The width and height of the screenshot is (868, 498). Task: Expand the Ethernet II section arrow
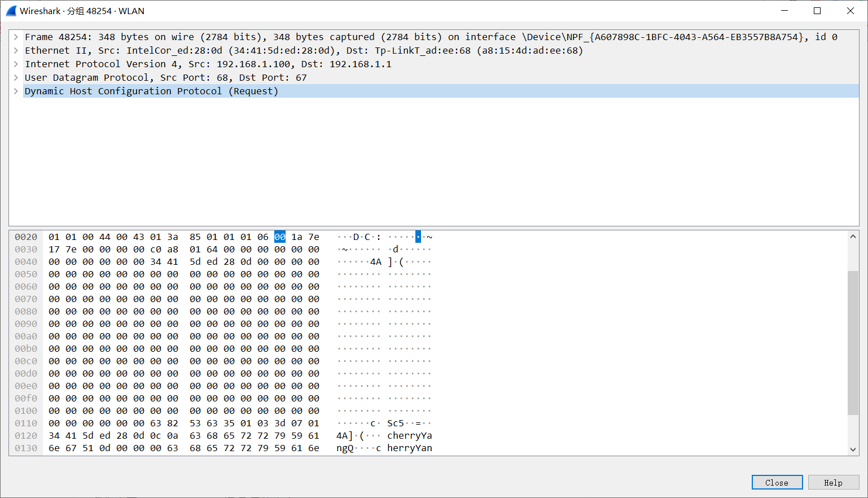pyautogui.click(x=16, y=51)
